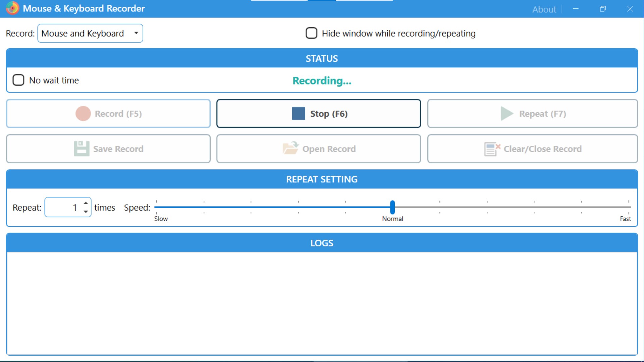Screen dimensions: 644x362
Task: Enable the No wait time checkbox
Action: click(x=18, y=80)
